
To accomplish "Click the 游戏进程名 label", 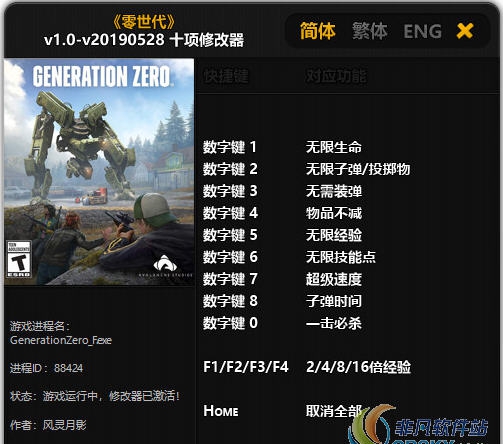I will (x=40, y=326).
